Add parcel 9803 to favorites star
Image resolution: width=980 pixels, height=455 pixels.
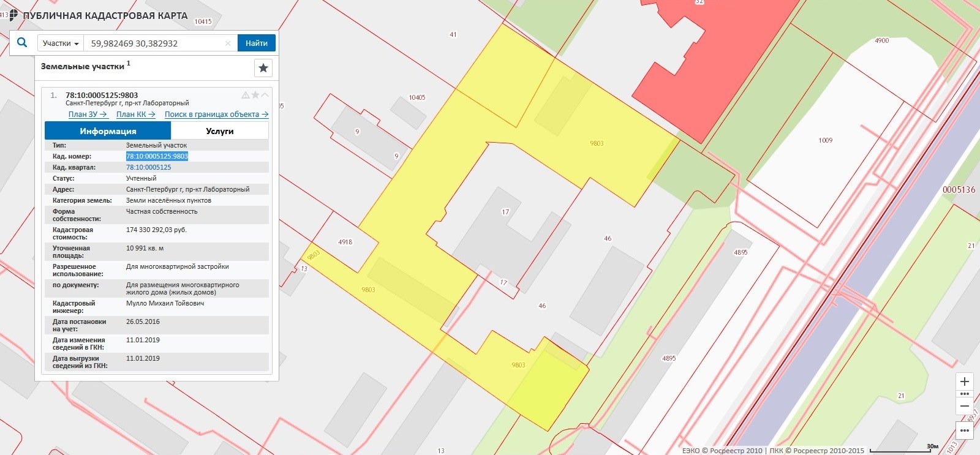[x=255, y=96]
